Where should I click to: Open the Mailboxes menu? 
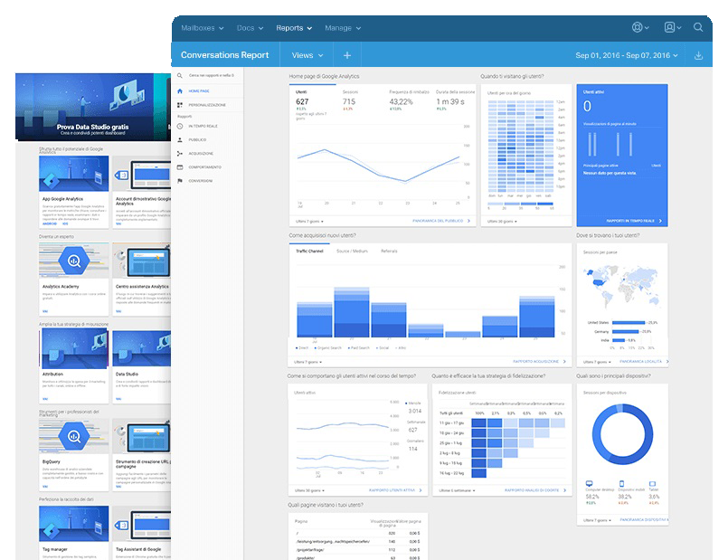click(x=203, y=28)
